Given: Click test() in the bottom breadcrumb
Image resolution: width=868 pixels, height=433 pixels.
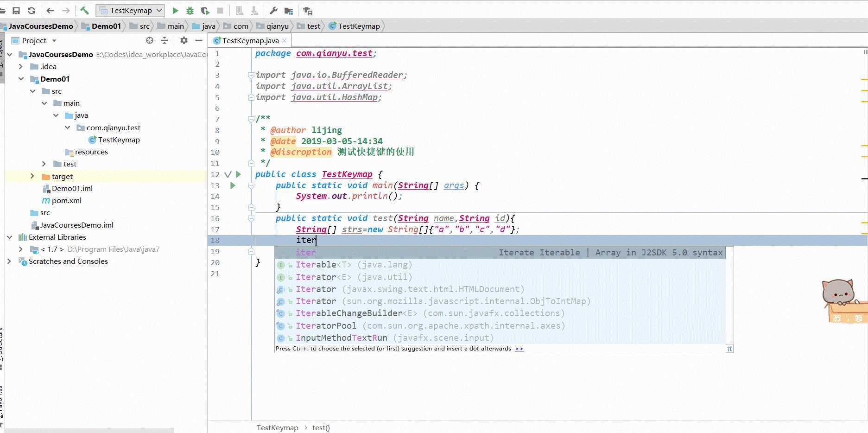Looking at the screenshot, I should click(x=321, y=427).
